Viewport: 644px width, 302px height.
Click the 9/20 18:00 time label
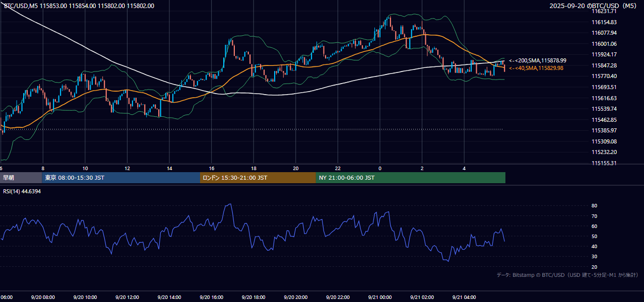click(x=253, y=297)
